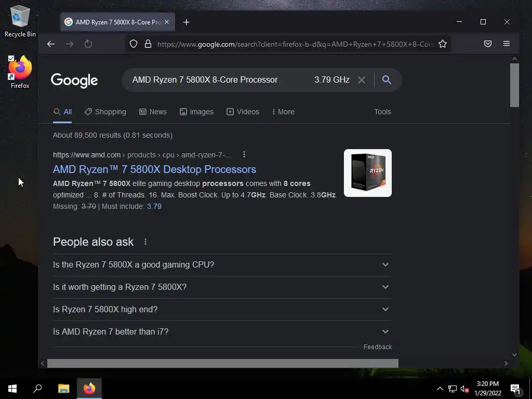Bookmark this page with the star icon
532x399 pixels.
click(443, 44)
